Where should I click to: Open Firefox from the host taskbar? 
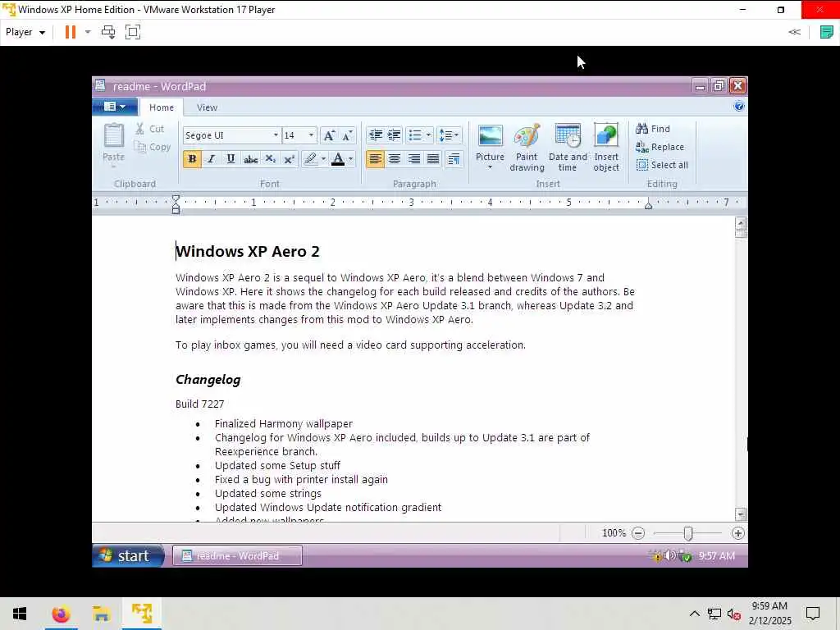61,614
